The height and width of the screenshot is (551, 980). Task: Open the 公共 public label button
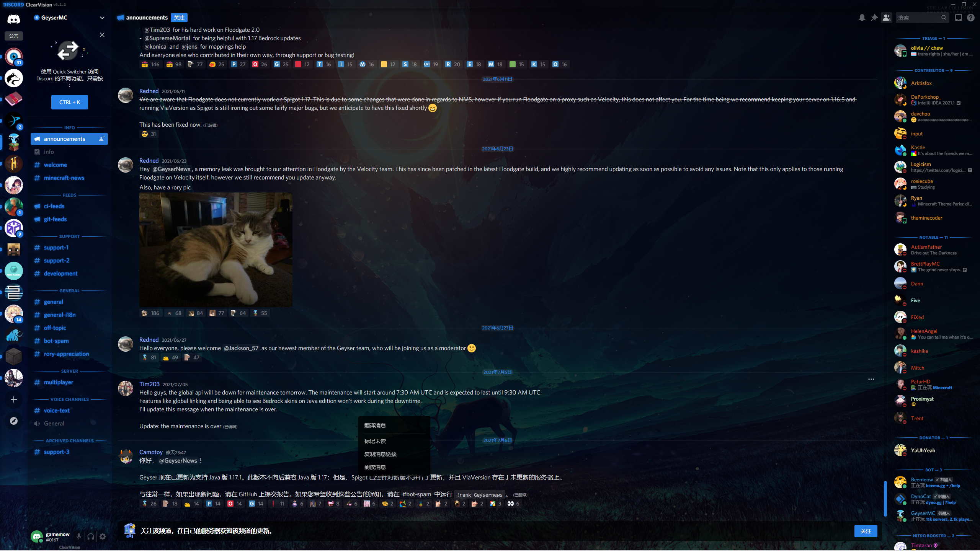tap(14, 36)
